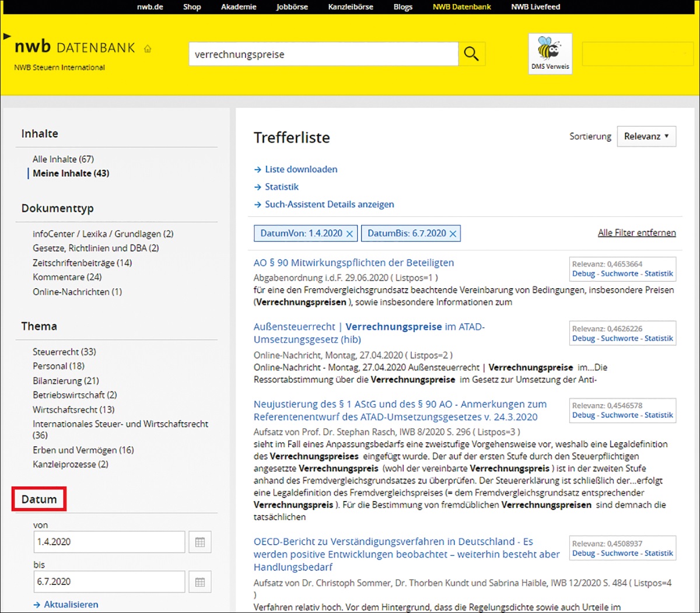Open calendar picker for the 'bis' date
Viewport: 700px width, 613px height.
tap(200, 582)
